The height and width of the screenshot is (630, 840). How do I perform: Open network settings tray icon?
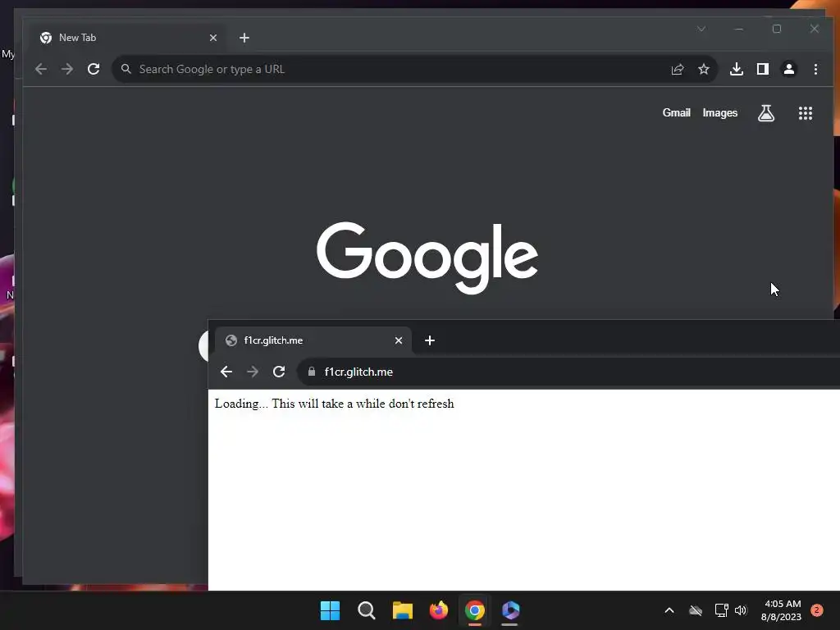721,610
